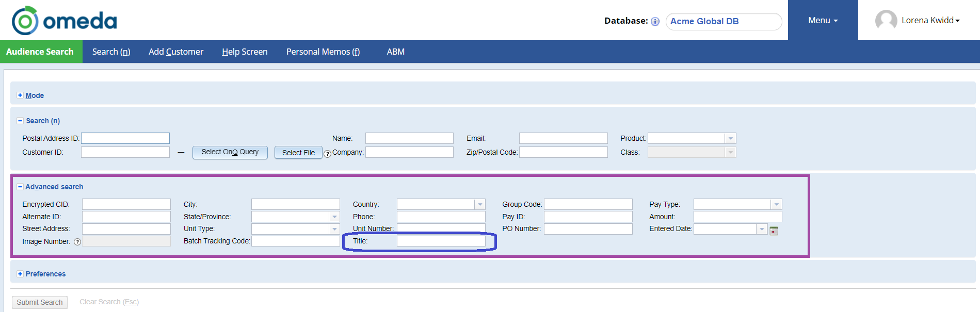Collapse the Advanced search section
The width and height of the screenshot is (980, 312).
[20, 187]
